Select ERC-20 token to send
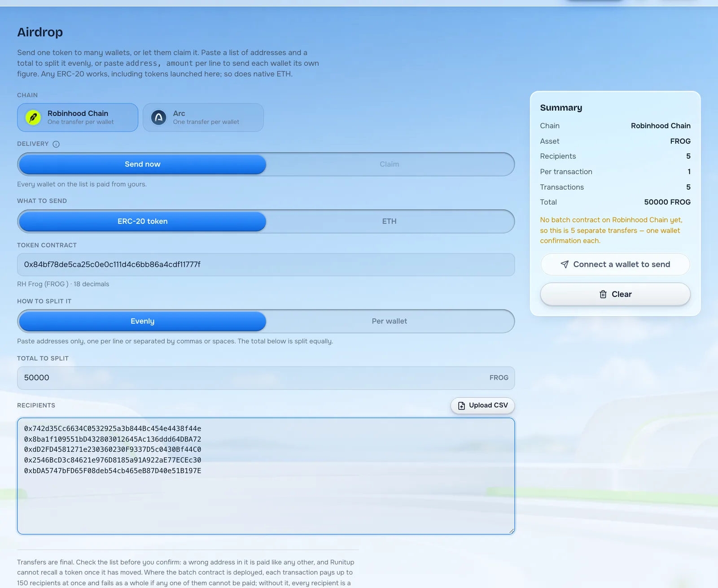Viewport: 718px width, 588px height. point(143,221)
